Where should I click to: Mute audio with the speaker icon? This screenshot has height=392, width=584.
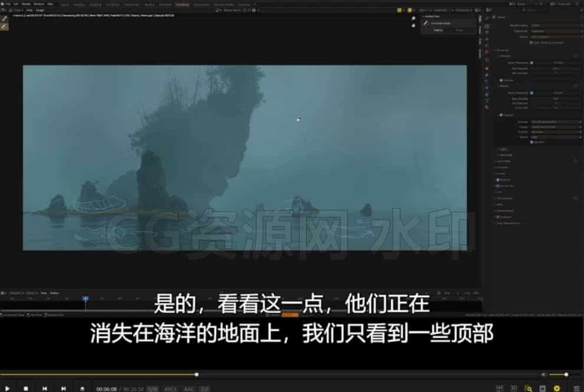click(x=543, y=374)
